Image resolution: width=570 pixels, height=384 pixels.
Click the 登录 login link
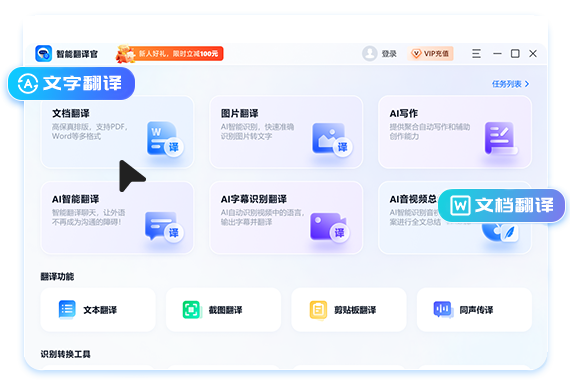389,54
